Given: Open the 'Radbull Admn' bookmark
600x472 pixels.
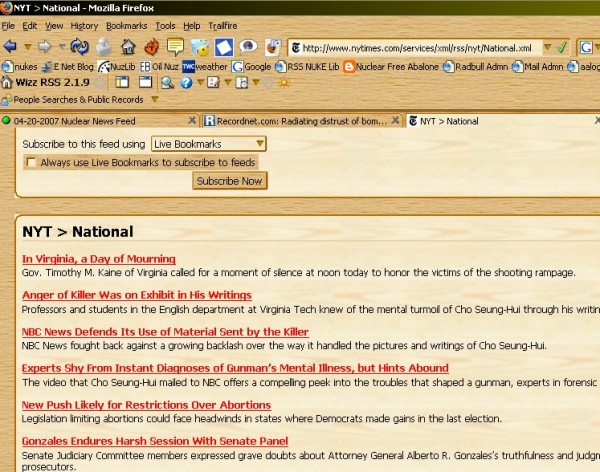Looking at the screenshot, I should pyautogui.click(x=475, y=67).
